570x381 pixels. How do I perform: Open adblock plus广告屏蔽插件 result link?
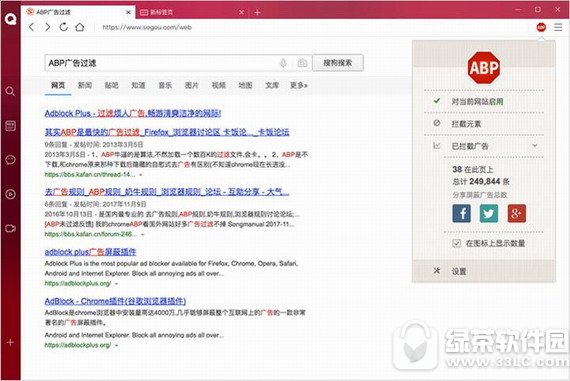tap(90, 252)
